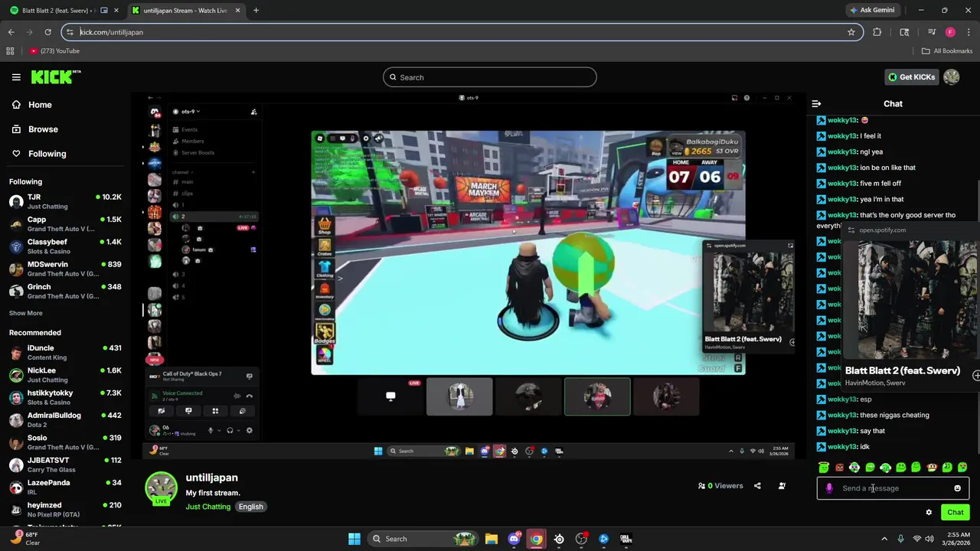Open a new Chrome tab
This screenshot has width=980, height=551.
tap(256, 11)
